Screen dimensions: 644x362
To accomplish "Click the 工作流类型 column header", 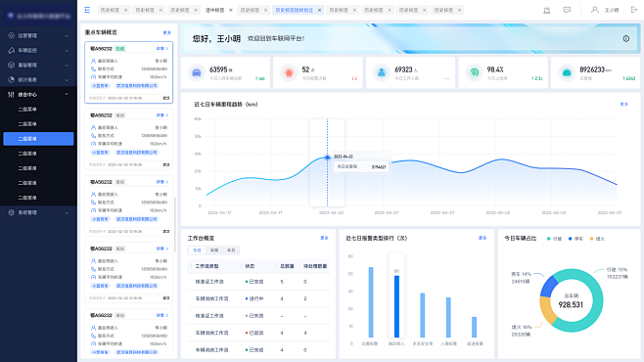I will pyautogui.click(x=207, y=266).
